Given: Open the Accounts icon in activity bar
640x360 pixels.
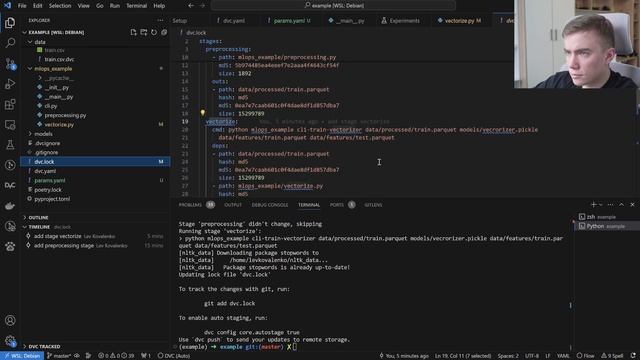Looking at the screenshot, I should [x=10, y=320].
